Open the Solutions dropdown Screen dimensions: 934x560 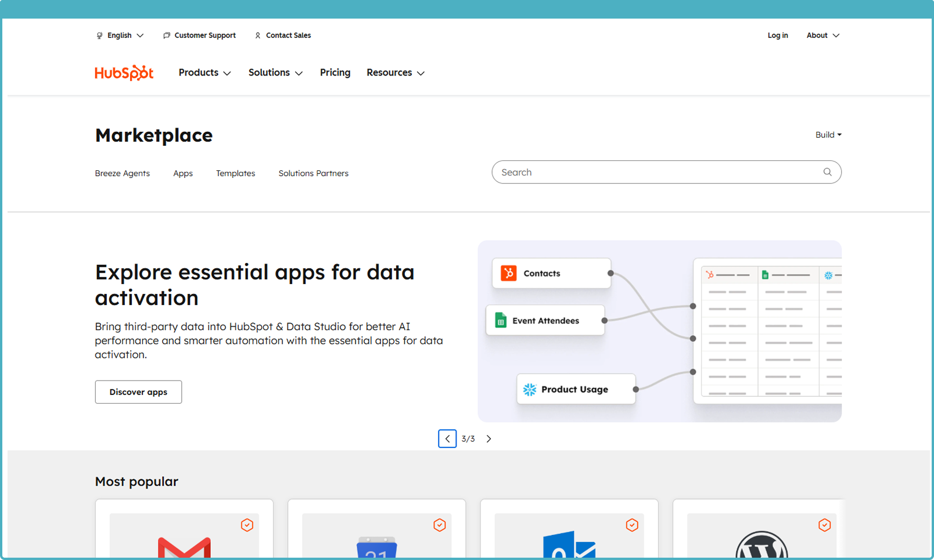pyautogui.click(x=275, y=73)
